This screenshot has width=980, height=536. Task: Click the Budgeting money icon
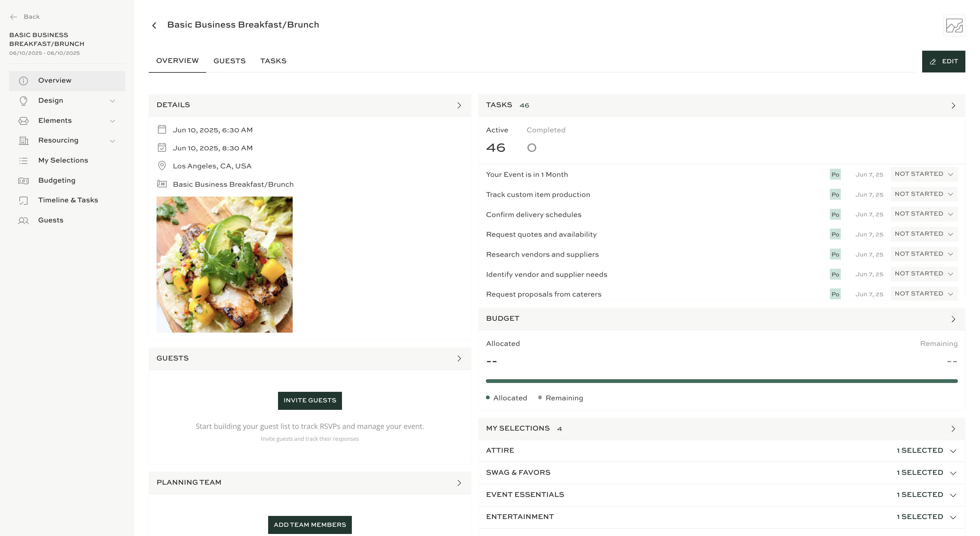pos(23,181)
